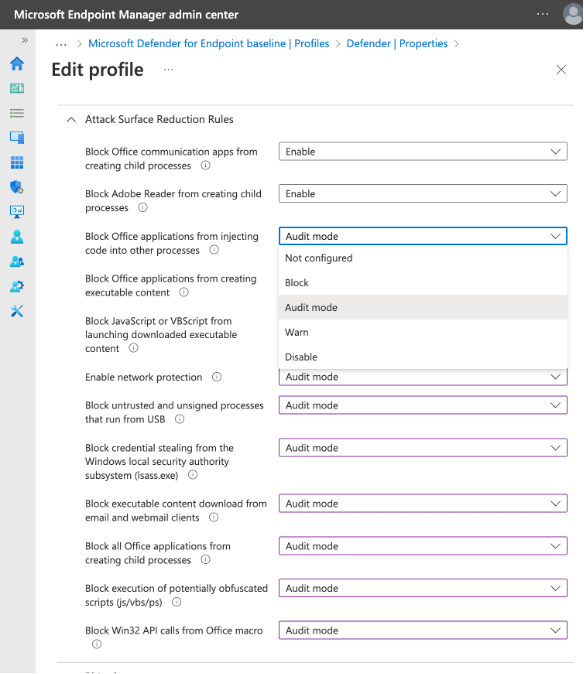Show info for all Office child processes rule
584x674 pixels.
[x=206, y=560]
